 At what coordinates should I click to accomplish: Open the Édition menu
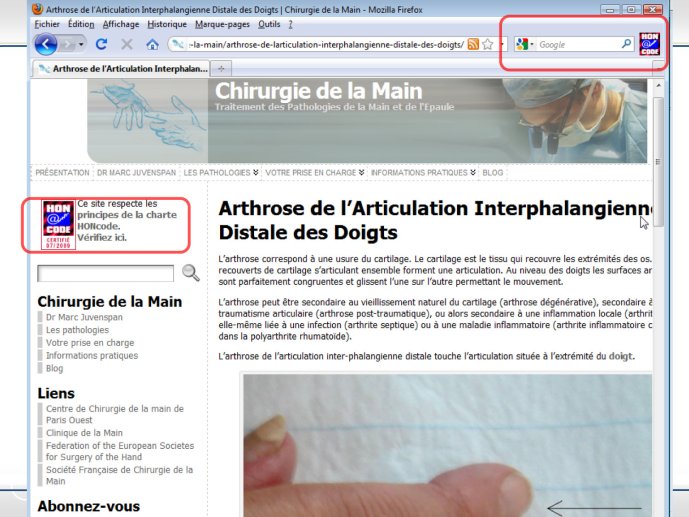point(81,24)
